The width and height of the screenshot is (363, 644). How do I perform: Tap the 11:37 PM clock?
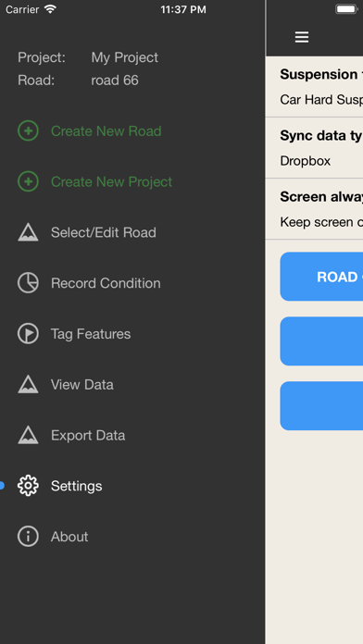coord(183,9)
